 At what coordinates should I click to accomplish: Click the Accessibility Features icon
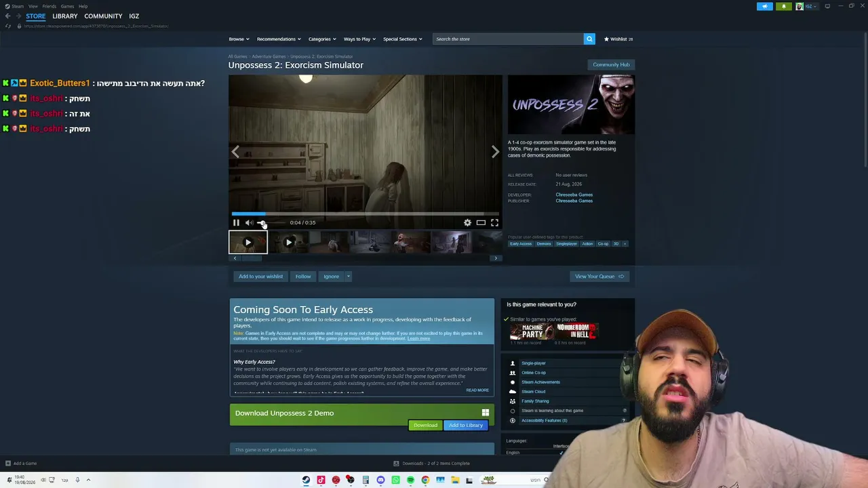pos(513,420)
